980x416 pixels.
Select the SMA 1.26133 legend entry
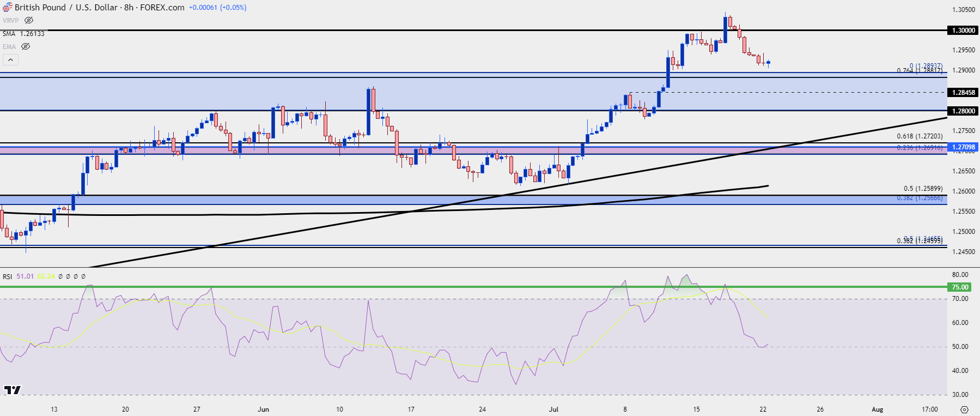click(x=23, y=33)
